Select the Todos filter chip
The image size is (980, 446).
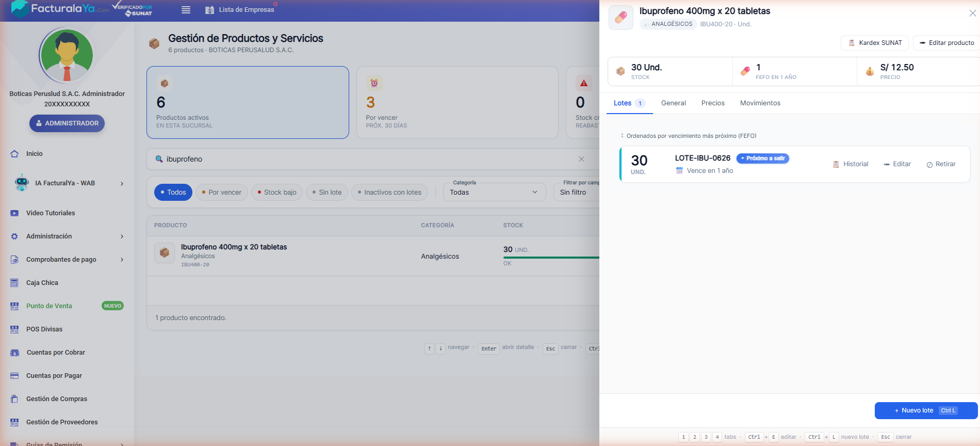pos(173,193)
